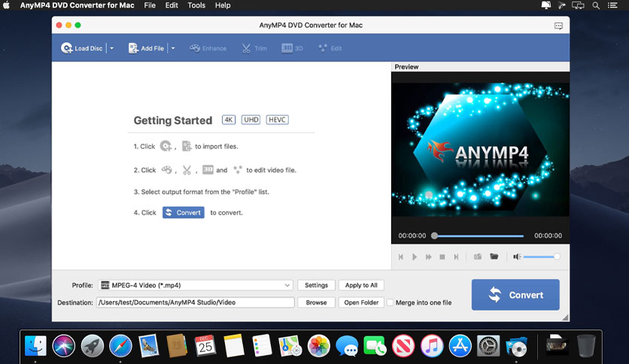Image resolution: width=629 pixels, height=364 pixels.
Task: Open Launchpad from the dock
Action: pyautogui.click(x=92, y=345)
